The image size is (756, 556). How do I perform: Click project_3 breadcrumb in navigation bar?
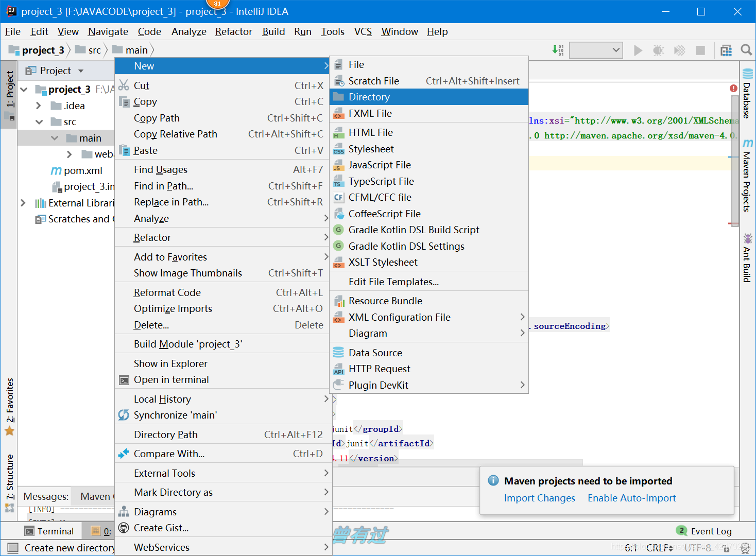click(x=37, y=50)
